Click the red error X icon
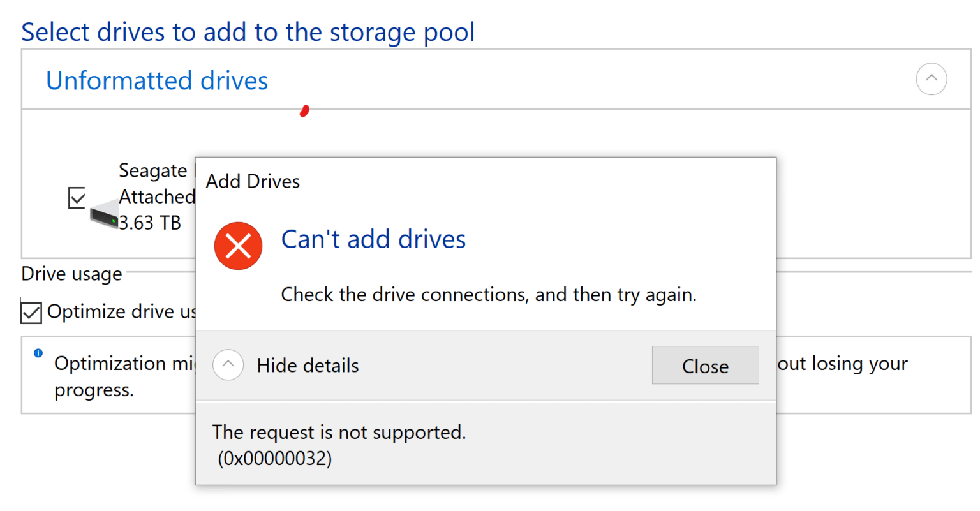This screenshot has height=511, width=980. [x=238, y=246]
